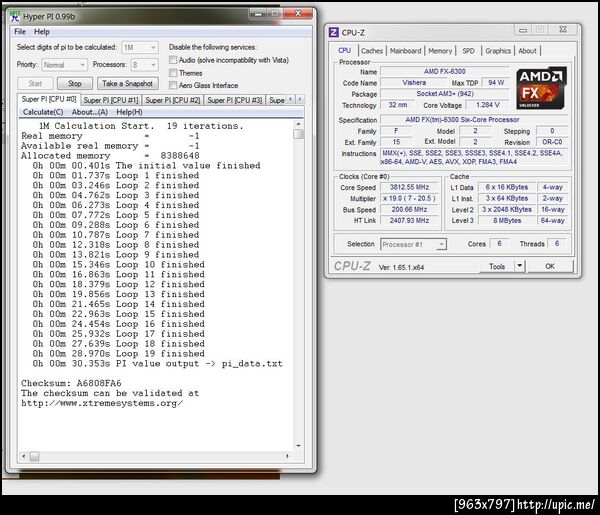
Task: Switch to Super PI [CPU #1] tab
Action: (x=111, y=100)
